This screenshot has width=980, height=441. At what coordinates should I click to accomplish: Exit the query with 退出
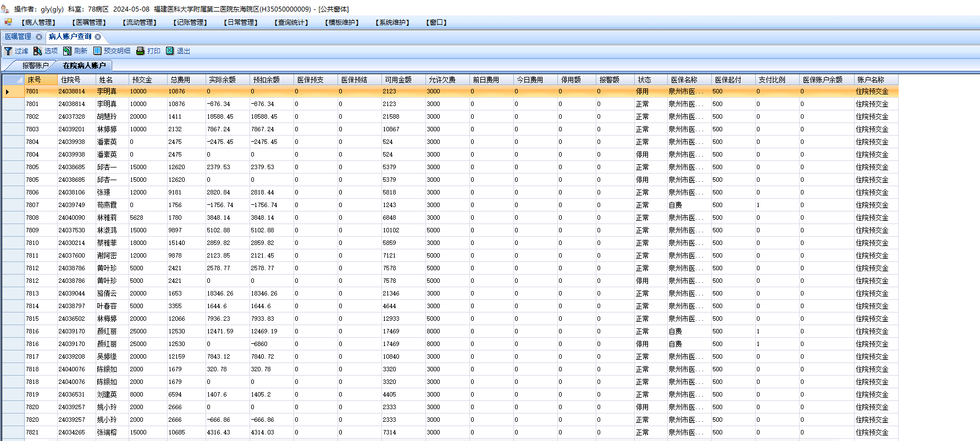tap(178, 51)
